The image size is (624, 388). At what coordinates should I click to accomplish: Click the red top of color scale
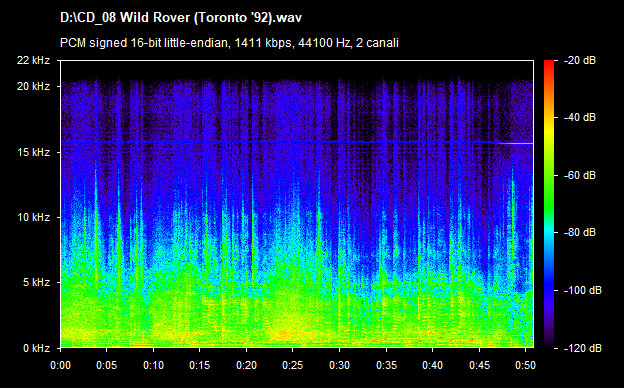pos(549,64)
